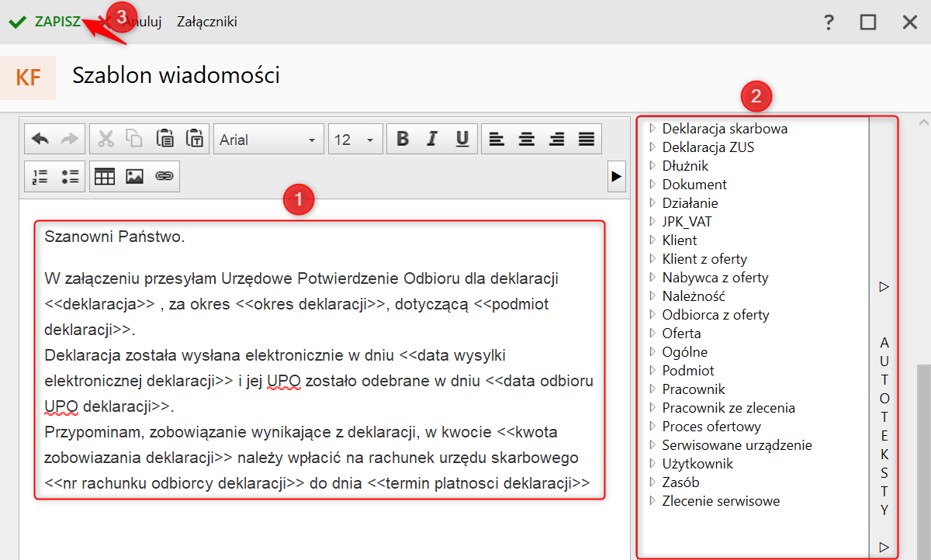
Task: Align text to the left
Action: coord(497,140)
